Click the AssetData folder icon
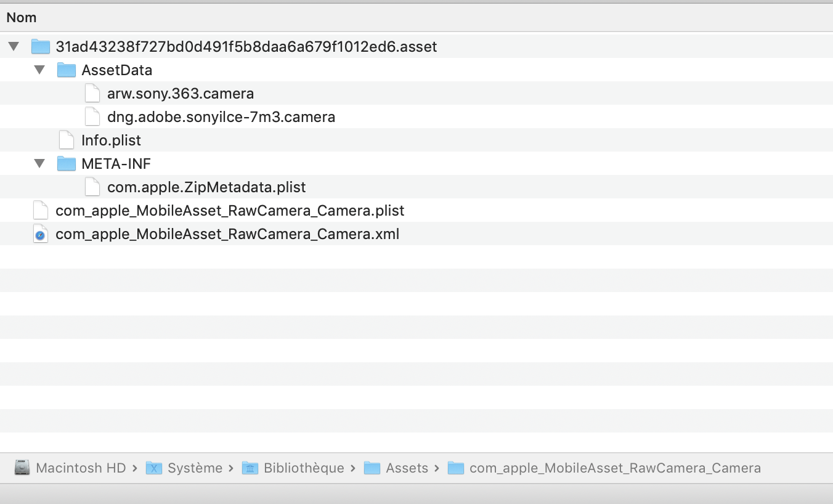Viewport: 833px width, 504px height. pyautogui.click(x=67, y=70)
